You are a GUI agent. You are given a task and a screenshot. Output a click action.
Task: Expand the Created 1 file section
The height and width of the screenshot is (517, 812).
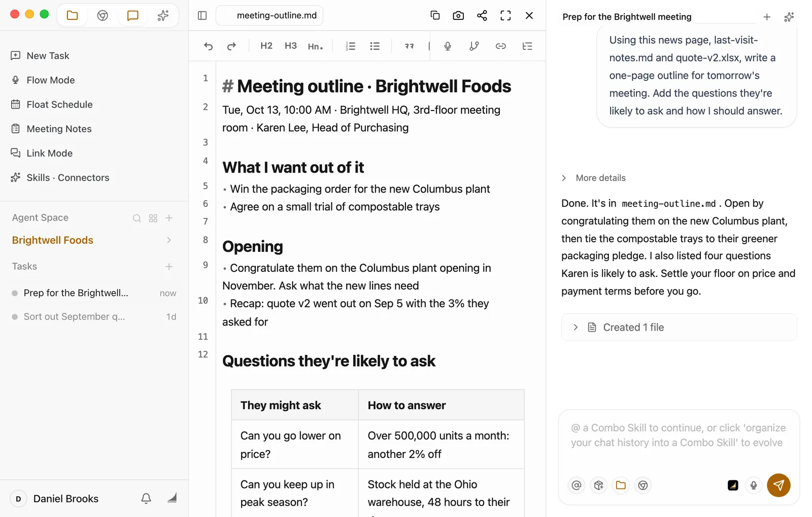pyautogui.click(x=679, y=328)
